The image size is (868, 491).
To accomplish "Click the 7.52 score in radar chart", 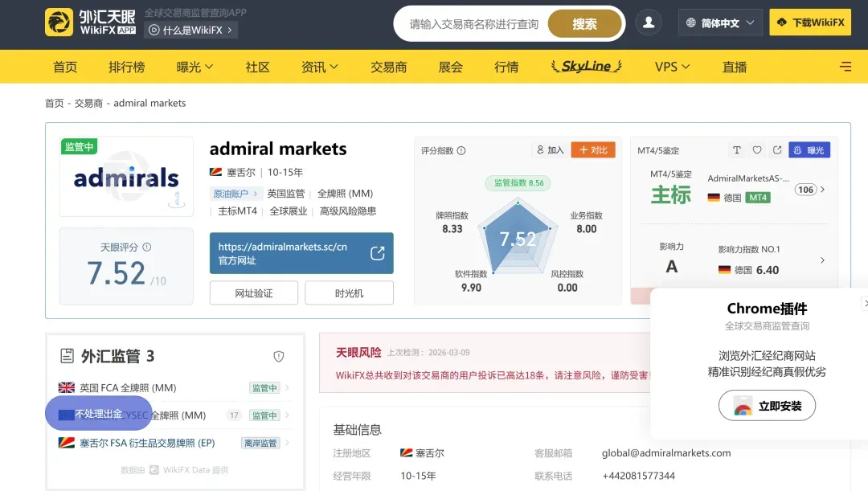I will pyautogui.click(x=518, y=239).
